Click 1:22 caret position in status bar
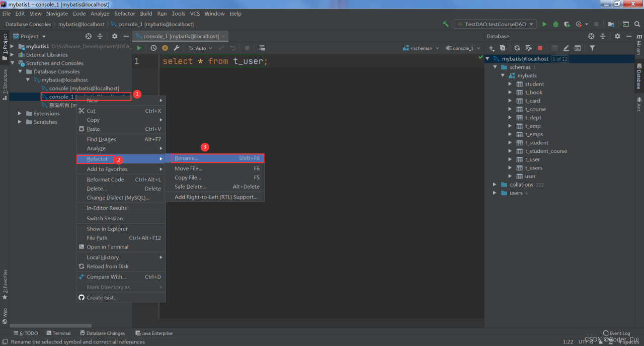Screen dimensions: 644x346 (568, 341)
